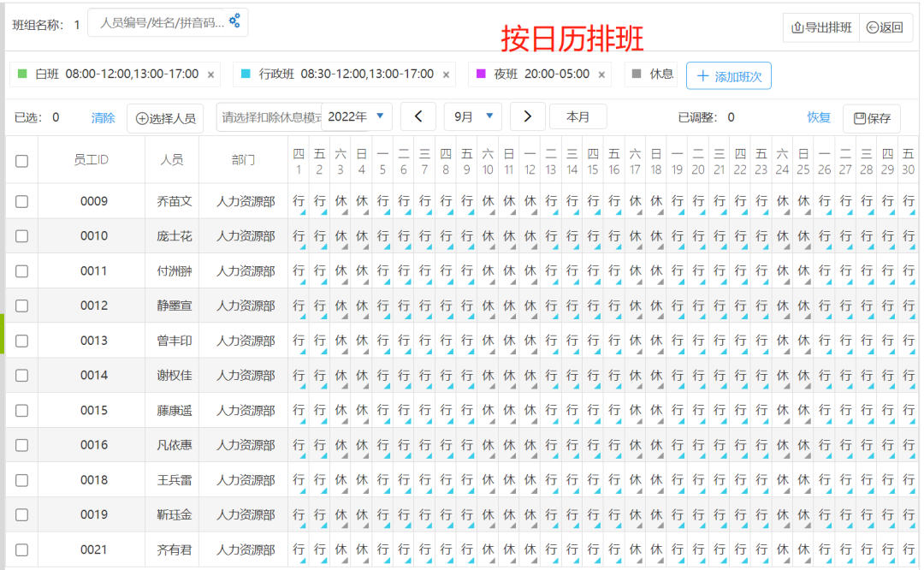The height and width of the screenshot is (570, 924).
Task: Click the gears icon beside personnel search box
Action: 235,23
